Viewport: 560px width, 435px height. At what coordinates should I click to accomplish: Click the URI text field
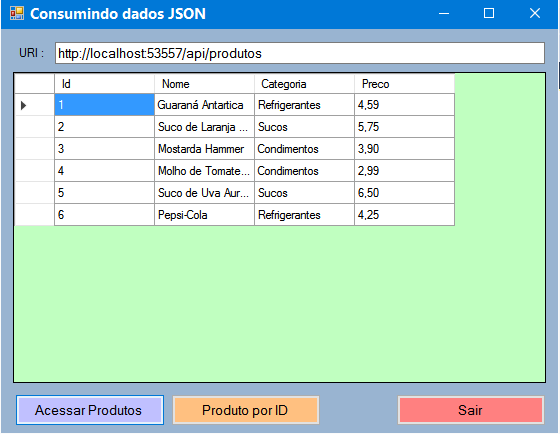tap(300, 53)
